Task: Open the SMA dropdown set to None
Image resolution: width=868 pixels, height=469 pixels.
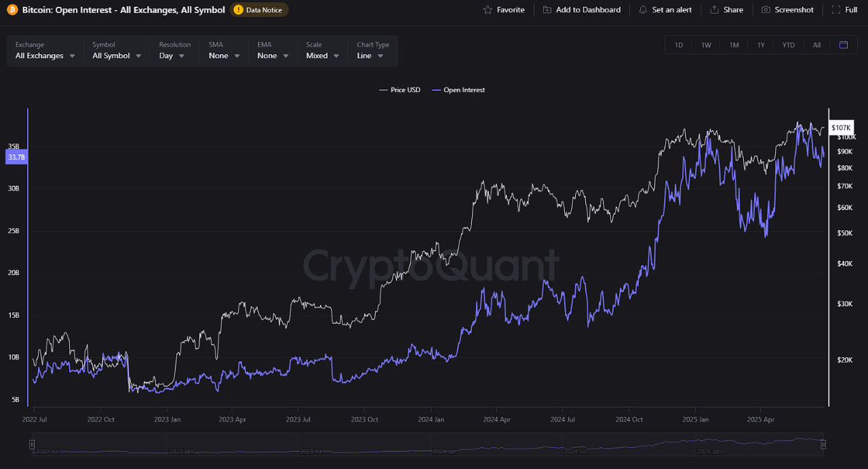Action: 224,51
